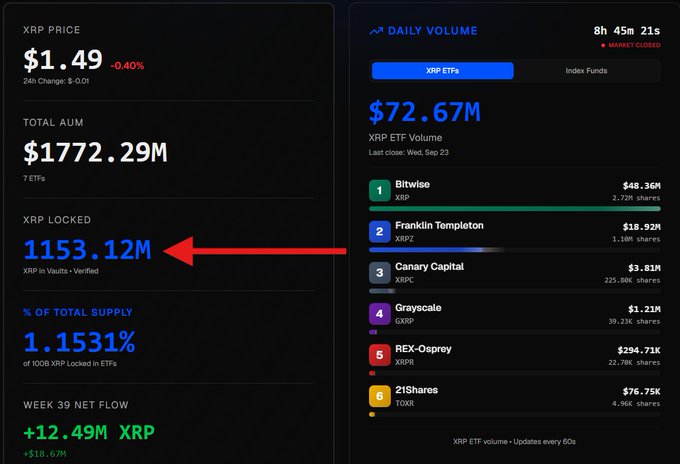This screenshot has width=680, height=464.
Task: Click the blue rank 2 badge for Franklin Templeton
Action: (x=379, y=232)
